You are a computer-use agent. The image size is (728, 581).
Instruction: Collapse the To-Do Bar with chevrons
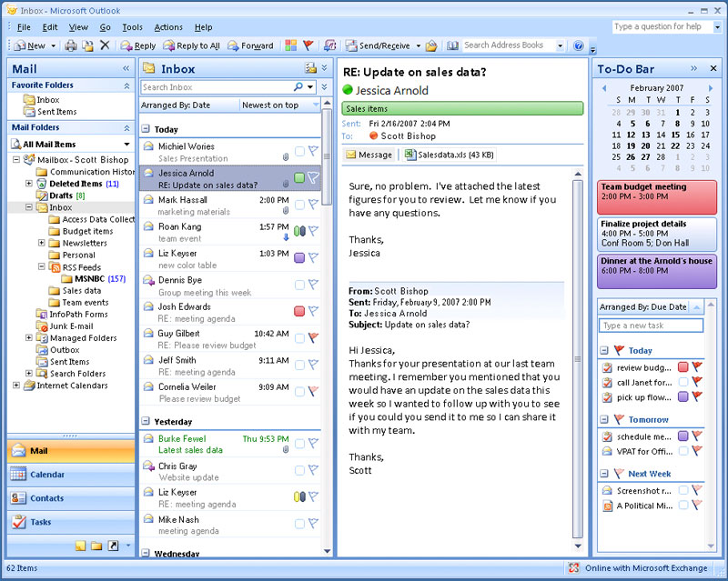pos(694,68)
